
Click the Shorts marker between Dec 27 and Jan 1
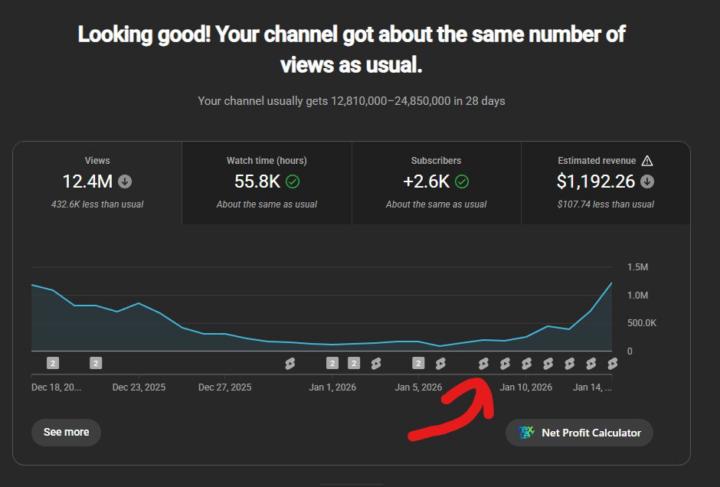[x=290, y=364]
